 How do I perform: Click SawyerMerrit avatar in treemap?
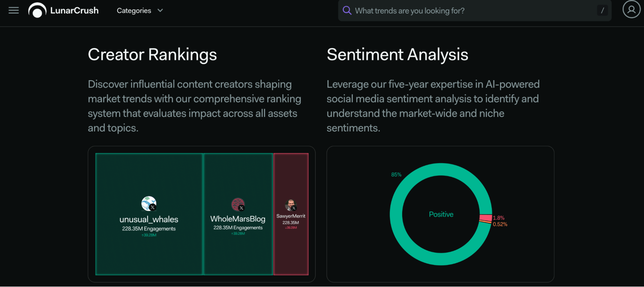point(291,205)
